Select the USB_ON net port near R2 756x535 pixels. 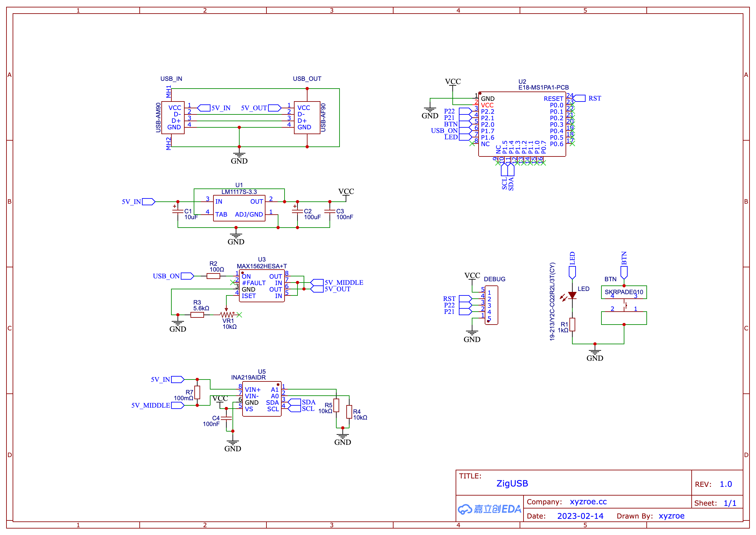pyautogui.click(x=187, y=276)
